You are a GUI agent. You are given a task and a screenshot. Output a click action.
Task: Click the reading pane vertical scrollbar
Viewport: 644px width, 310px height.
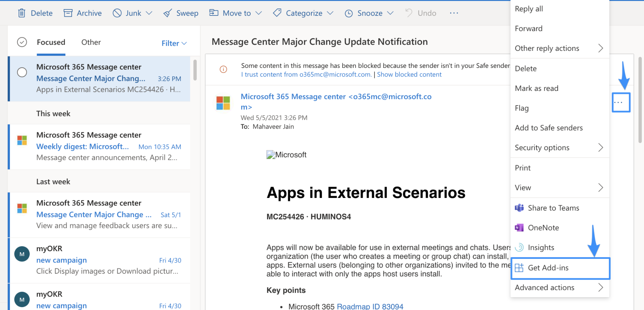(x=640, y=100)
